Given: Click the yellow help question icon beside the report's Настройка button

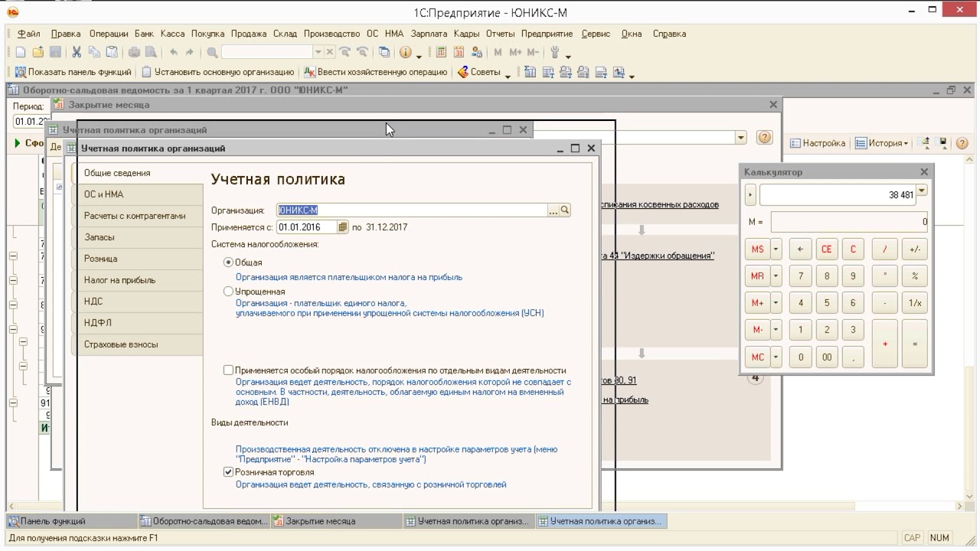Looking at the screenshot, I should pyautogui.click(x=962, y=143).
